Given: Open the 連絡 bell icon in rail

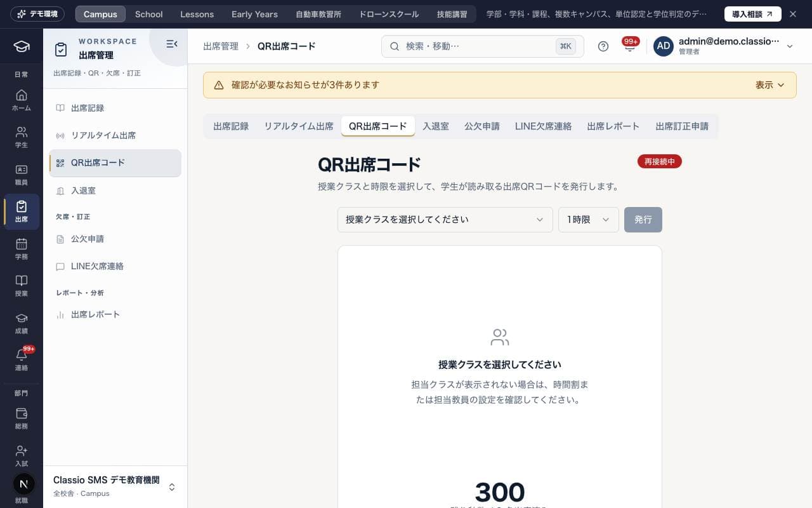Looking at the screenshot, I should tap(22, 360).
